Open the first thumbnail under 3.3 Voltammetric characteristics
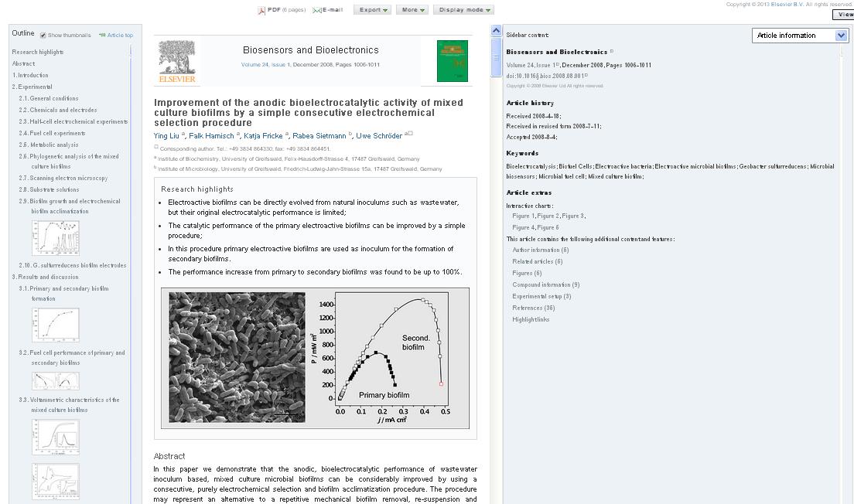This screenshot has width=854, height=504. point(56,437)
